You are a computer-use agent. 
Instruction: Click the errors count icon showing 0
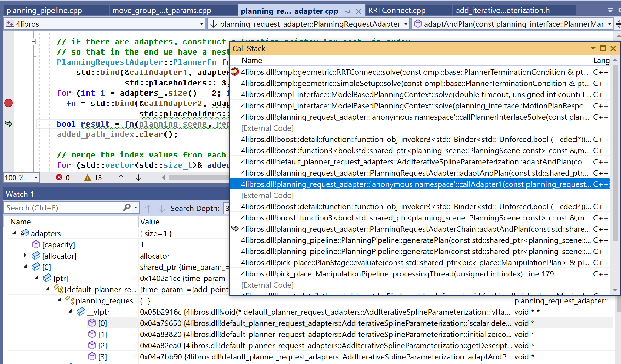coord(59,177)
